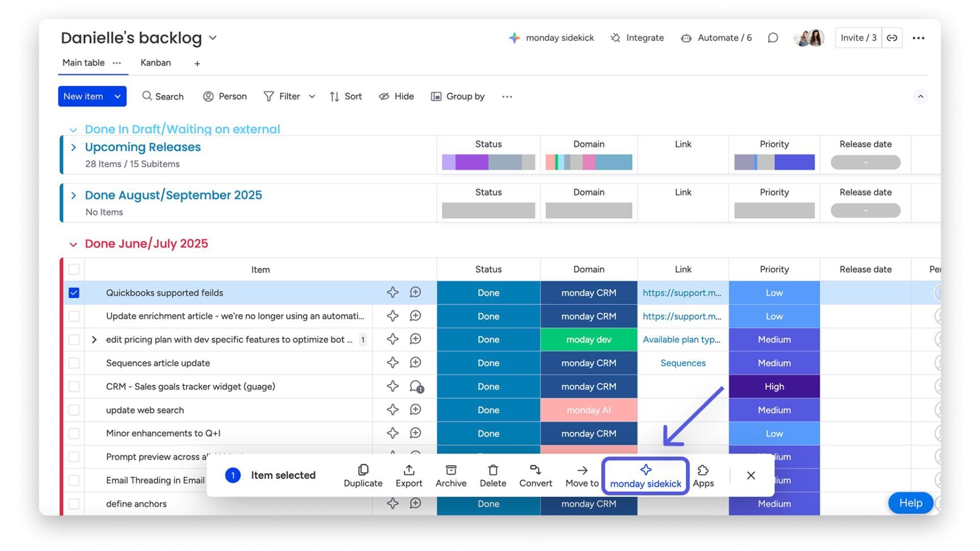The height and width of the screenshot is (551, 980).
Task: Collapse the header with the up chevron
Action: [x=920, y=96]
